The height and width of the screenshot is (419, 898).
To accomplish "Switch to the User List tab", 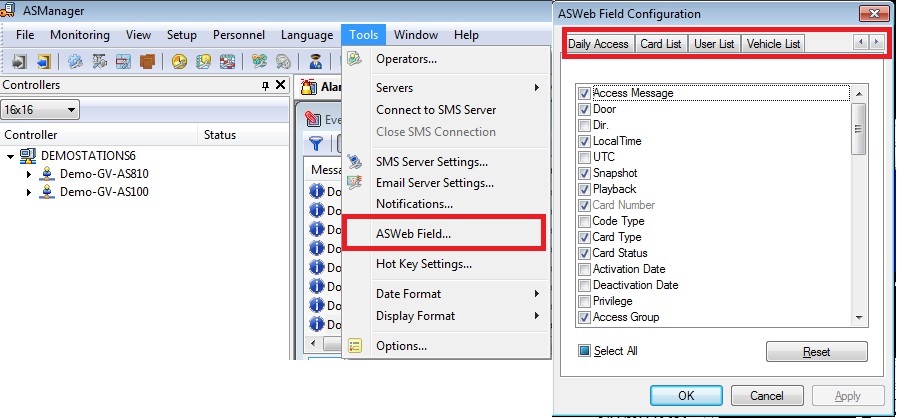I will point(714,44).
